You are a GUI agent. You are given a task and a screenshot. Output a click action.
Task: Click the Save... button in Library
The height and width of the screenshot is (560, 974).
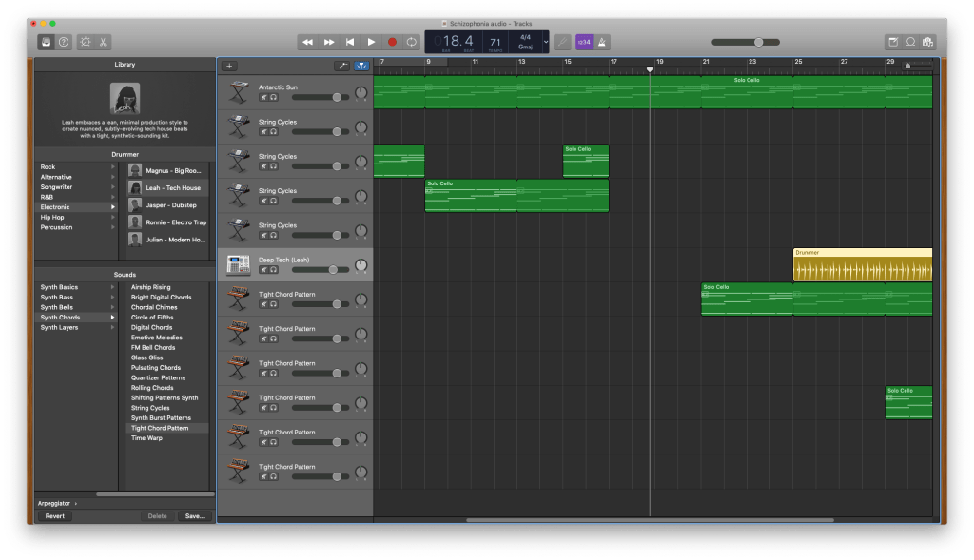(194, 516)
